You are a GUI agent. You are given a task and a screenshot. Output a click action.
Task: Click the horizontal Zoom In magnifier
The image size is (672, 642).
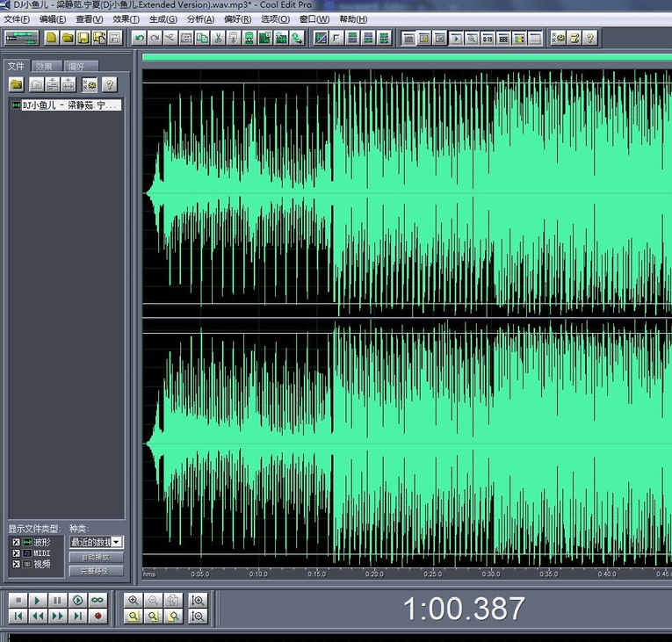[x=134, y=601]
